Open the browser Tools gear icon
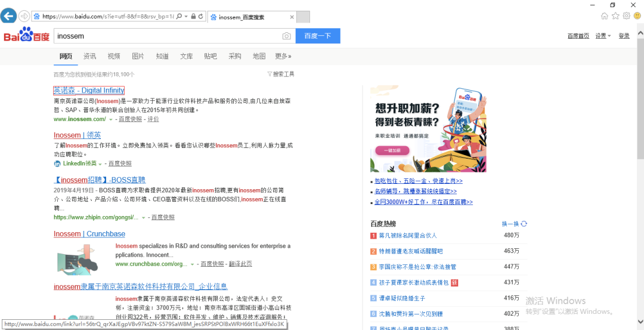Image resolution: width=644 pixels, height=330 pixels. [626, 16]
